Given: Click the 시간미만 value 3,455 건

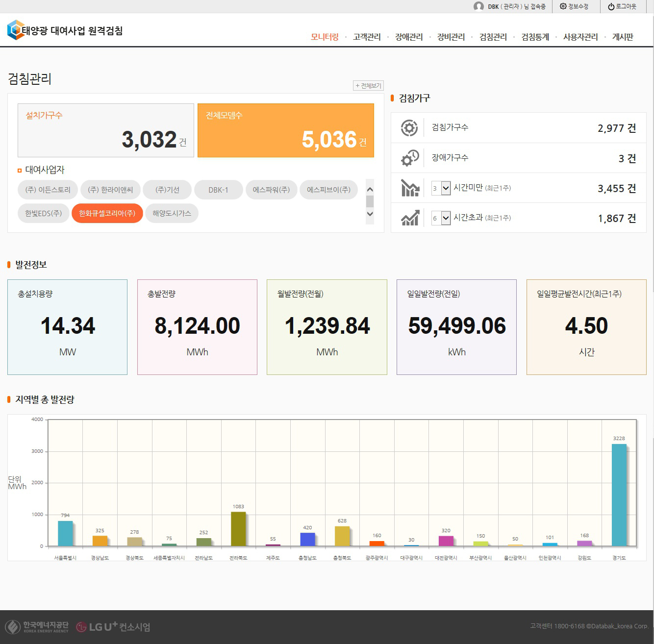Looking at the screenshot, I should [617, 189].
